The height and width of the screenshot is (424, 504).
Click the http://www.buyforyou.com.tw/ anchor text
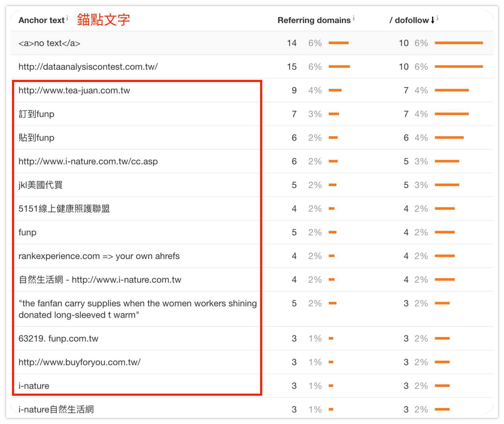point(80,362)
